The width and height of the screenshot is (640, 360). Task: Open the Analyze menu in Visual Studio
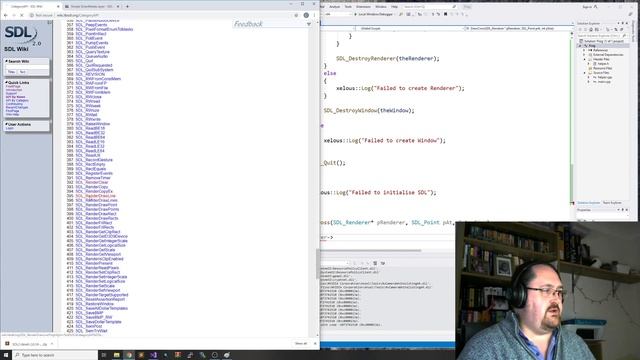pyautogui.click(x=334, y=7)
